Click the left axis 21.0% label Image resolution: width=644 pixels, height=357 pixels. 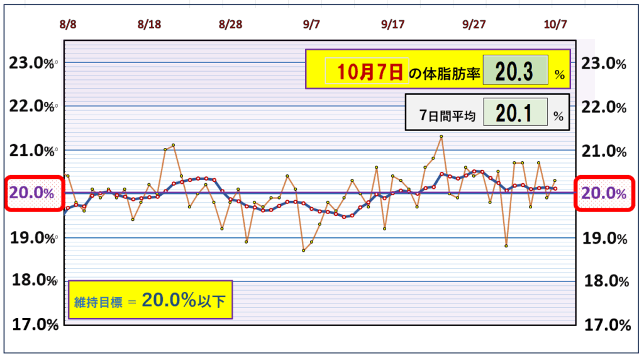(x=30, y=151)
